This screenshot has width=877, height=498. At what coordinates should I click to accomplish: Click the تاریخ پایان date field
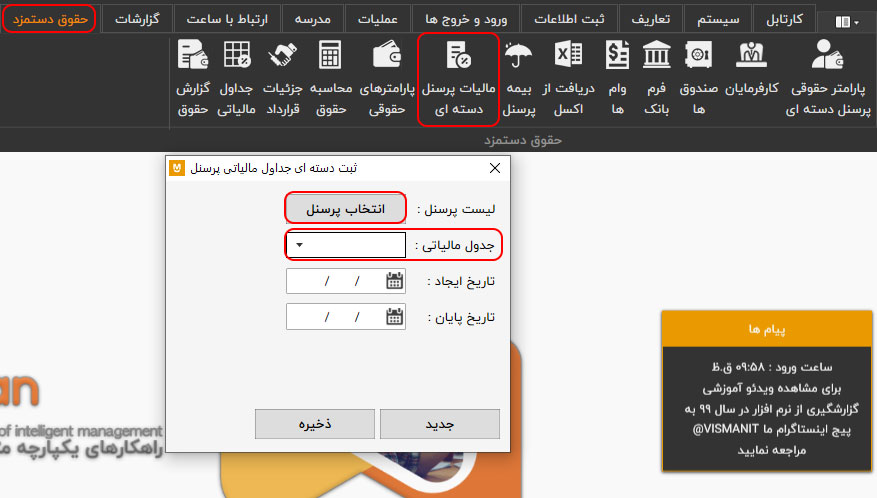point(346,317)
